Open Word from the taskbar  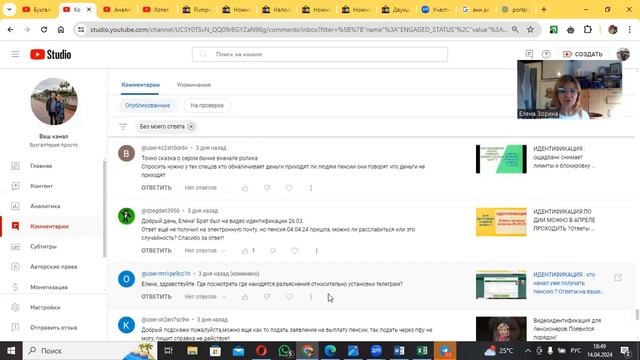point(399,351)
